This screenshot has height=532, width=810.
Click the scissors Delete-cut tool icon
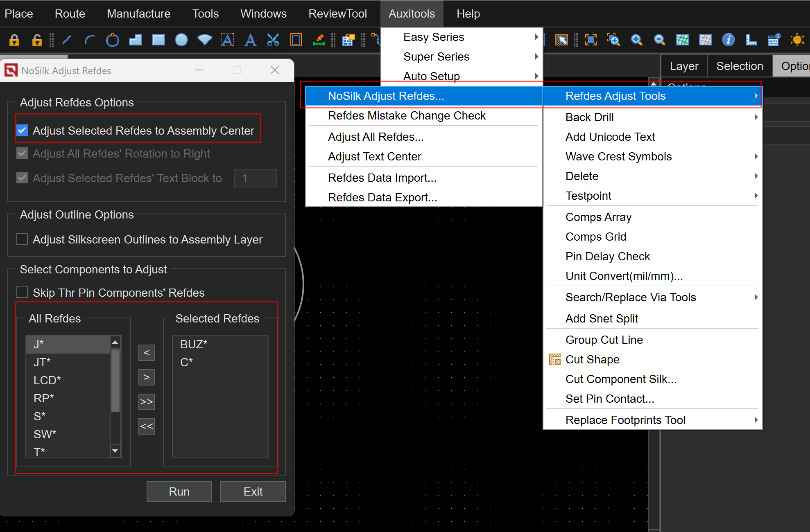tap(273, 40)
